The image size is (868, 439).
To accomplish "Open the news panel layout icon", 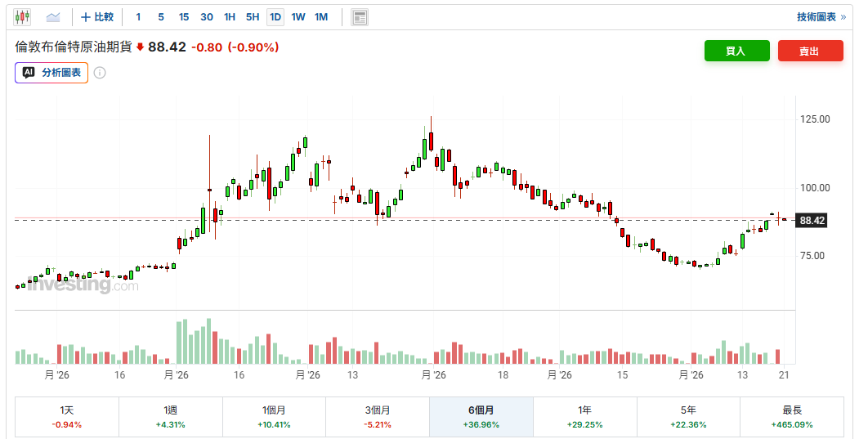I will [360, 17].
